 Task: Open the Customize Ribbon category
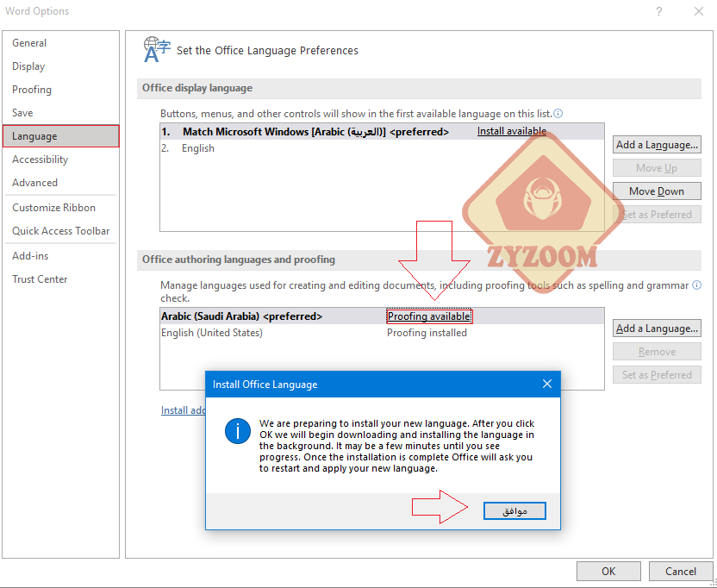[61, 208]
